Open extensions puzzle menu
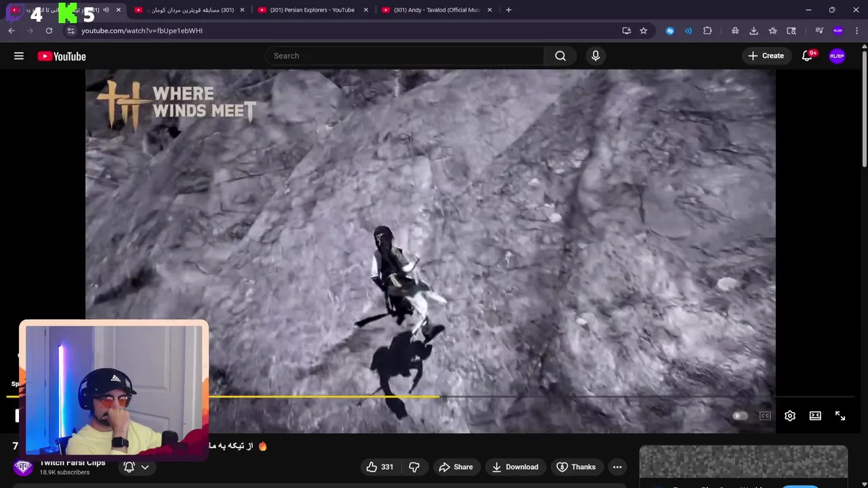This screenshot has width=868, height=488. [707, 30]
